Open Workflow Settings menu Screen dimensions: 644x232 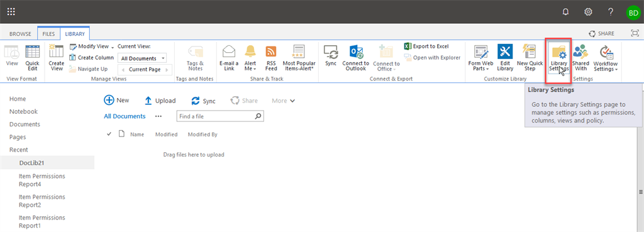pyautogui.click(x=606, y=57)
